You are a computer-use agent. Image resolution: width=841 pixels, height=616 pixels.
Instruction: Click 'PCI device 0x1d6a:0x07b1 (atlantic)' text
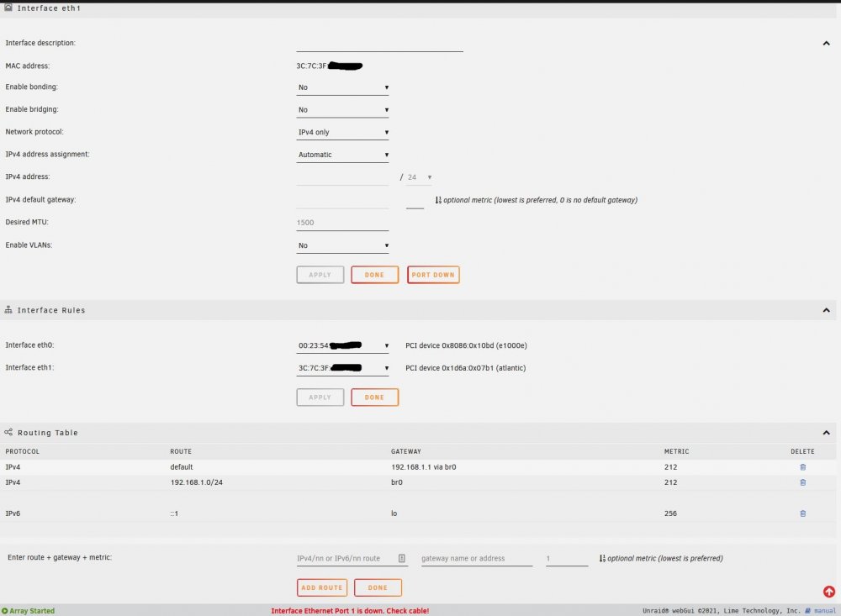pos(466,368)
